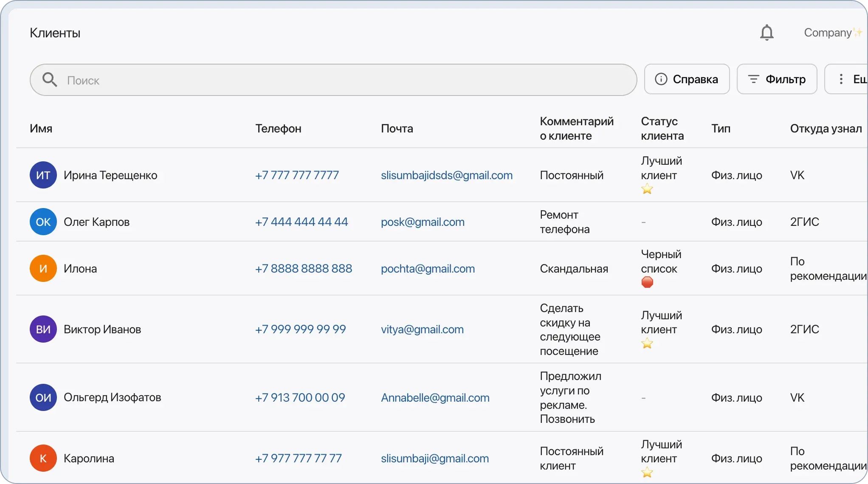The width and height of the screenshot is (868, 484).
Task: Click Виктор Иванов's ВИ avatar
Action: [43, 329]
